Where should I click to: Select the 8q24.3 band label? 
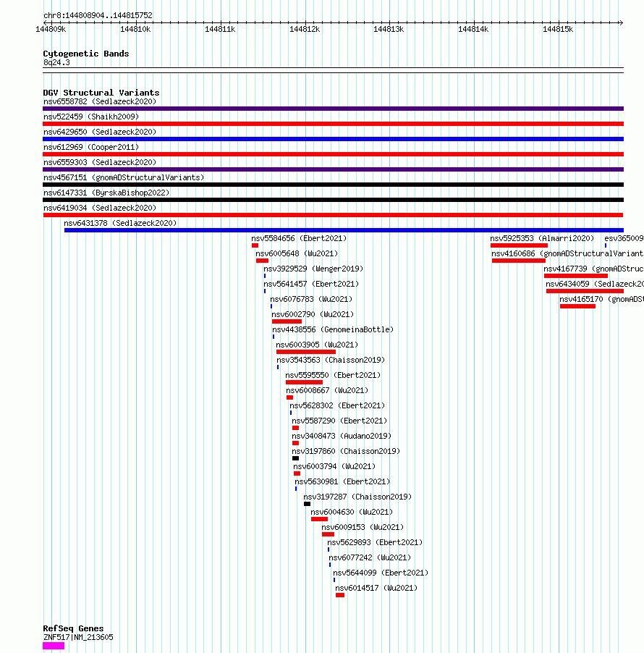(x=56, y=62)
